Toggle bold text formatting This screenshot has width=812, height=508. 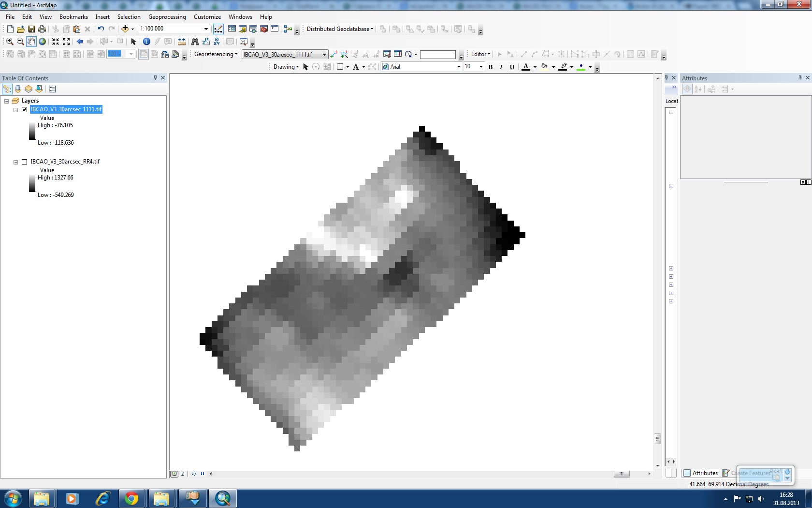coord(491,67)
